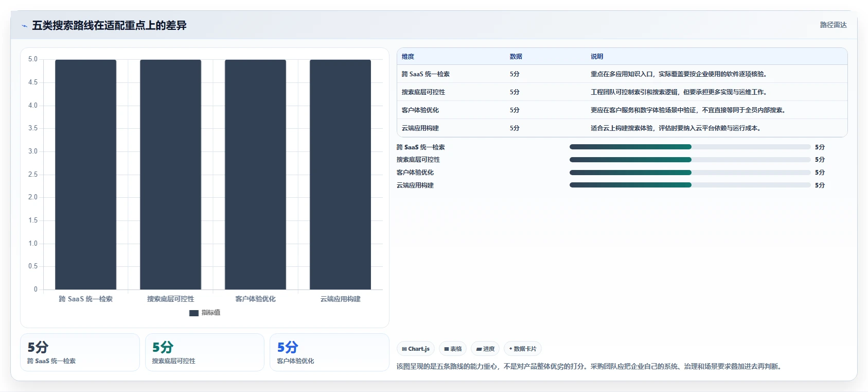868x392 pixels.
Task: Click the 搜索底层可控性 chart bar
Action: tap(171, 175)
